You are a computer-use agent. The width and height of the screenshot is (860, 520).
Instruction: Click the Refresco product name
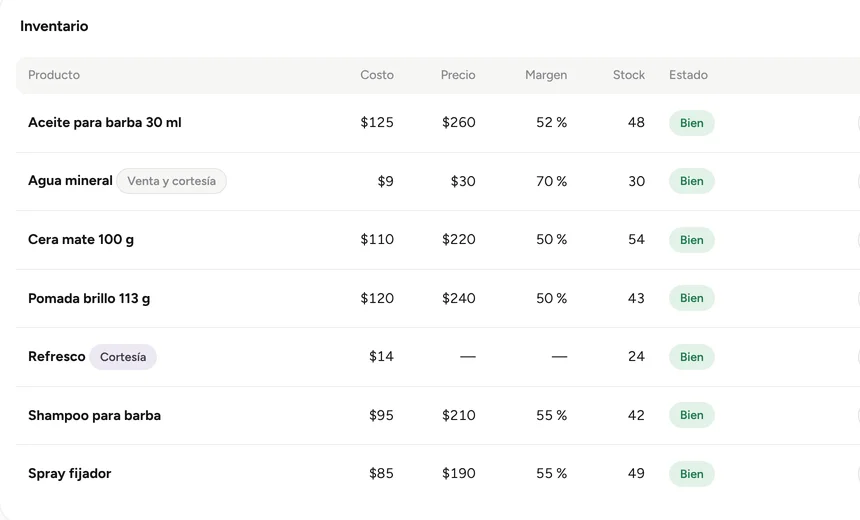pyautogui.click(x=56, y=357)
